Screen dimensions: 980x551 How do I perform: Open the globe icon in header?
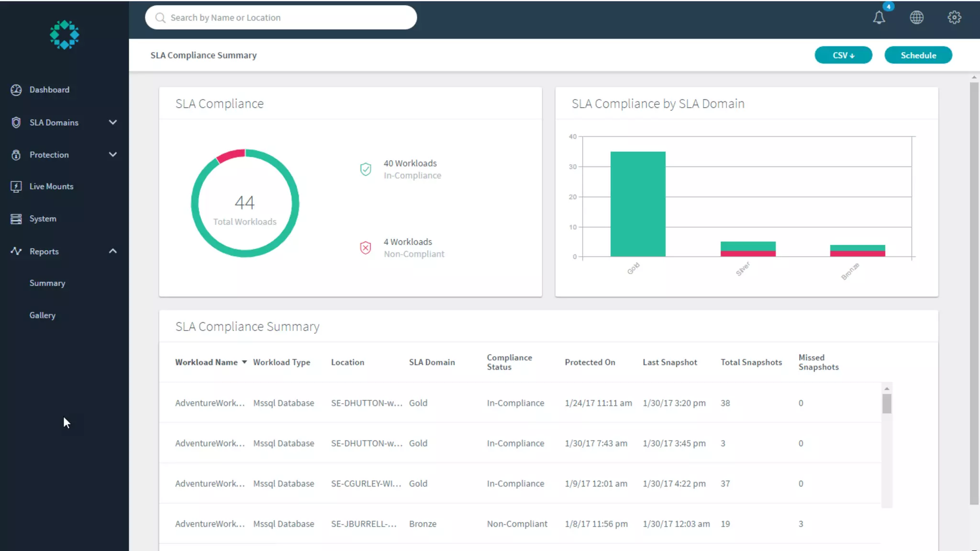point(916,18)
